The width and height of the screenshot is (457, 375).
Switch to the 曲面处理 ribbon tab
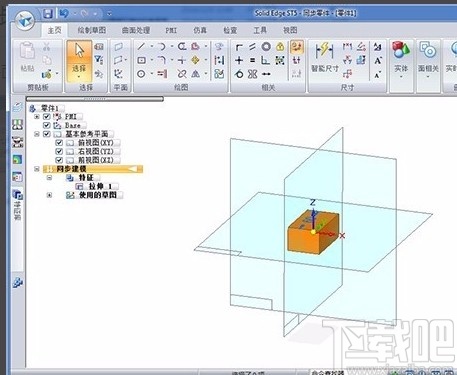(x=136, y=30)
